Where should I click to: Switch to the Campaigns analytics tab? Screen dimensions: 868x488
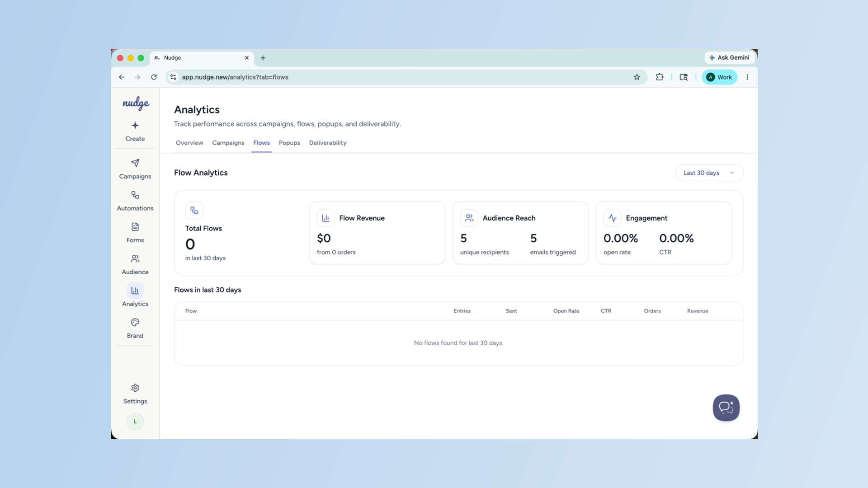[228, 143]
